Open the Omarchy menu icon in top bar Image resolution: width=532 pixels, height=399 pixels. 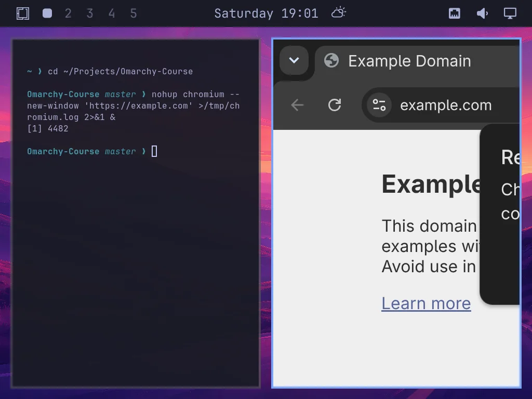pyautogui.click(x=23, y=13)
